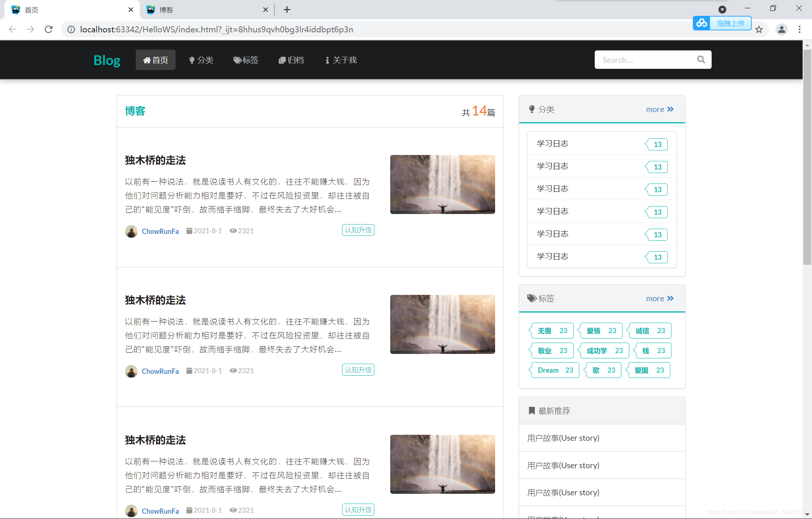Select the first 学习日志 category row
The height and width of the screenshot is (519, 812).
(x=602, y=144)
